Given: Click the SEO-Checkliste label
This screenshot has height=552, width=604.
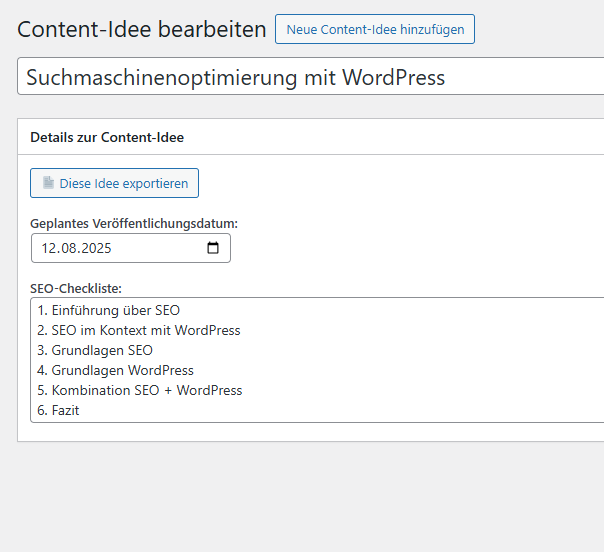Looking at the screenshot, I should [x=76, y=288].
